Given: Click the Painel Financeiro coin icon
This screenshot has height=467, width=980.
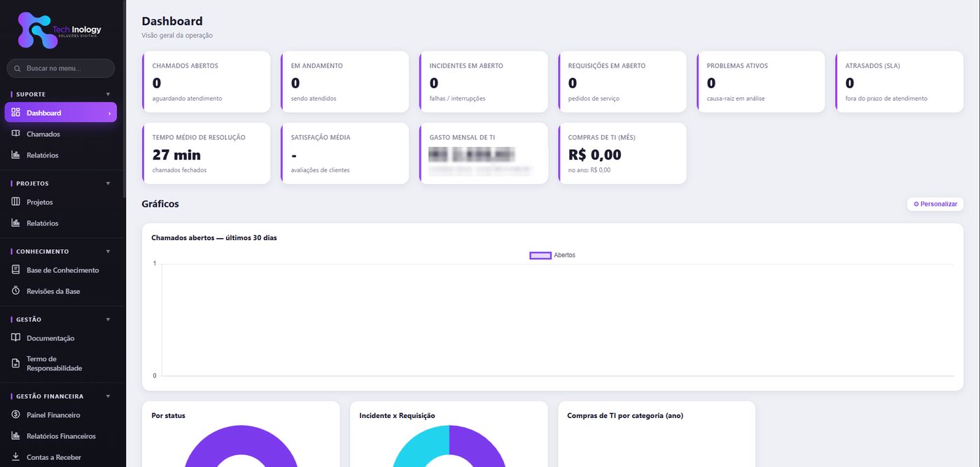Looking at the screenshot, I should tap(16, 414).
